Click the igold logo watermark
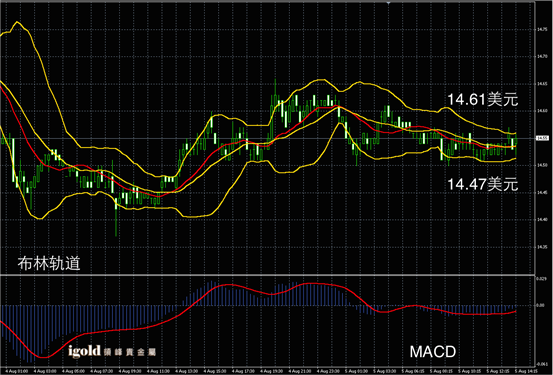Image resolution: width=553 pixels, height=375 pixels. (112, 351)
